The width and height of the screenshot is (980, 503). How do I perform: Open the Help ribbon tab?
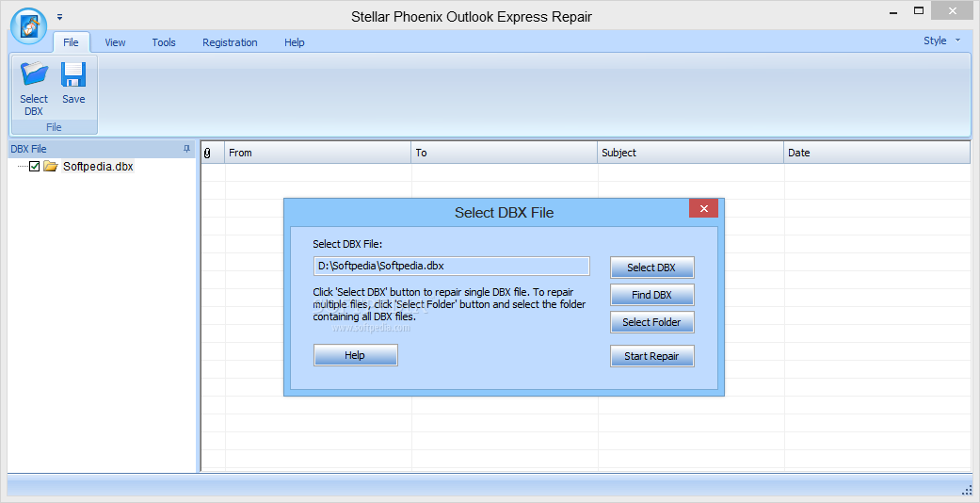pyautogui.click(x=295, y=42)
